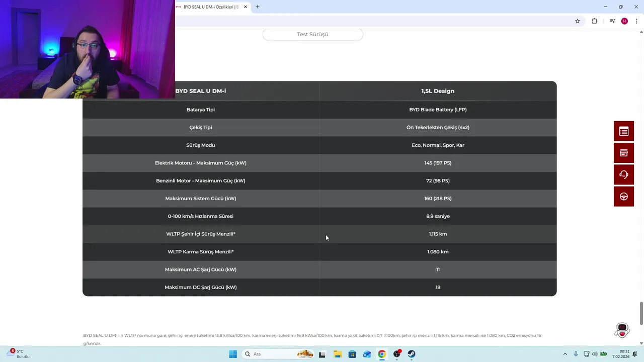
Task: Show hidden system tray icons
Action: click(x=565, y=354)
